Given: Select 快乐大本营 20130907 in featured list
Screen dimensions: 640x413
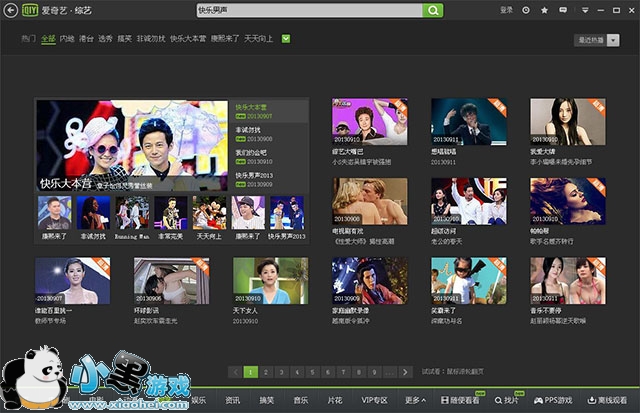Looking at the screenshot, I should pos(269,111).
